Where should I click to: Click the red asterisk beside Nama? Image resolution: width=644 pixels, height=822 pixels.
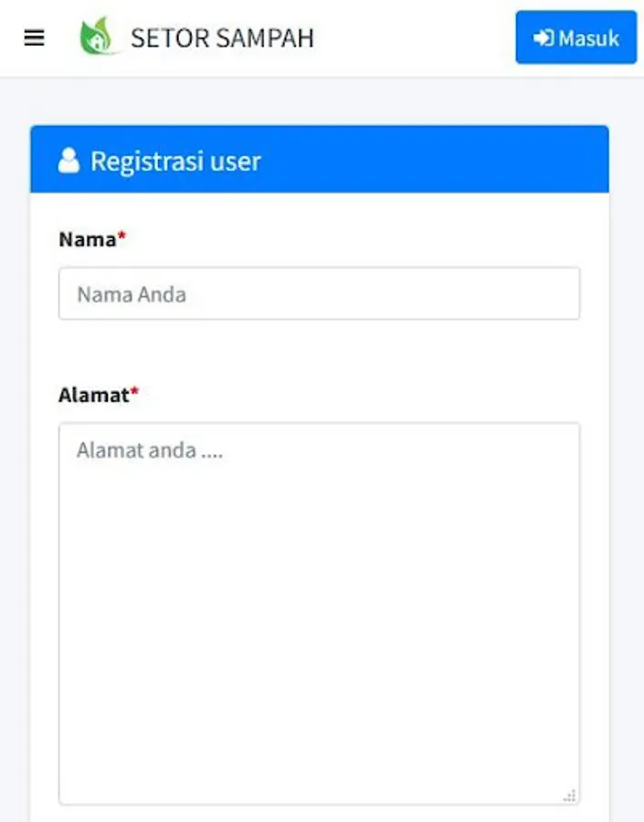click(121, 236)
